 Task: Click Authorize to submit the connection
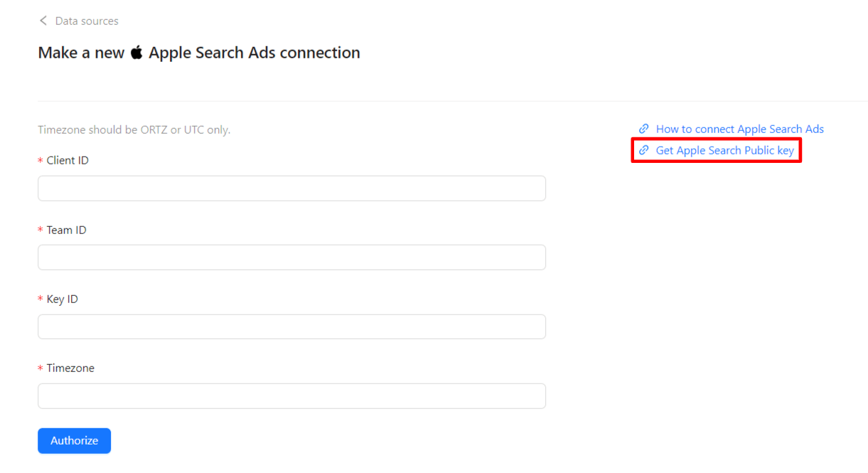coord(74,440)
